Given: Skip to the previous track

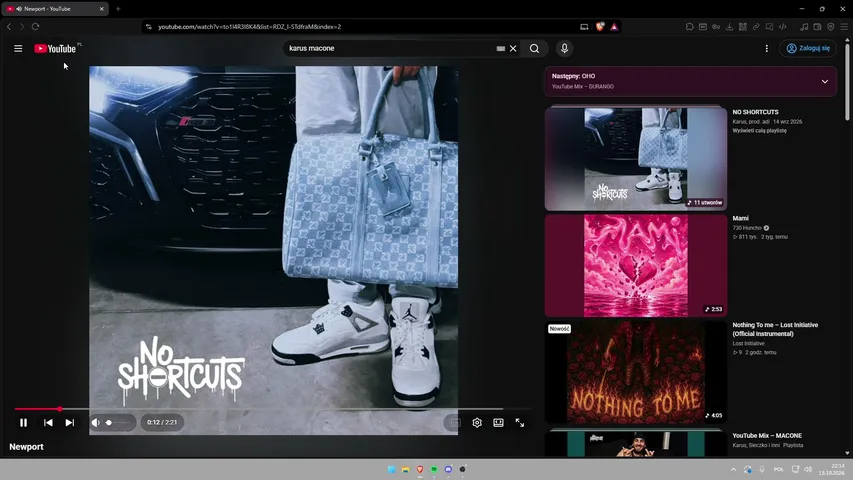Looking at the screenshot, I should tap(48, 422).
